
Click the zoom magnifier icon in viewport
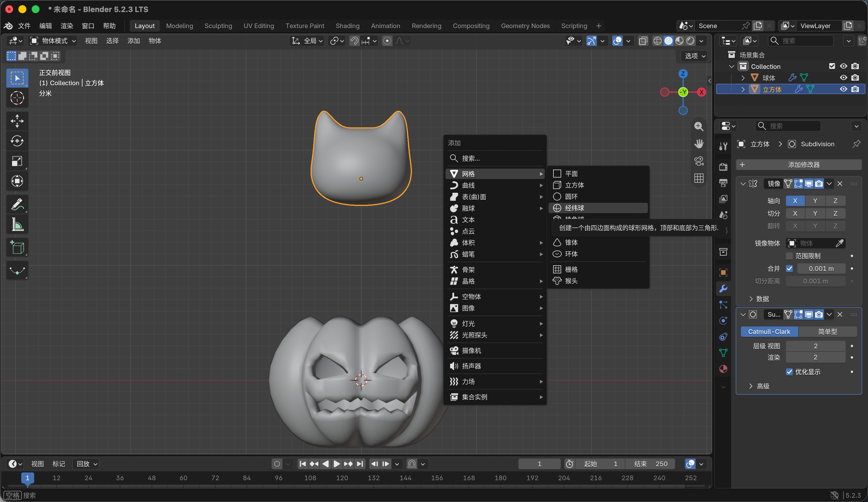coord(699,127)
